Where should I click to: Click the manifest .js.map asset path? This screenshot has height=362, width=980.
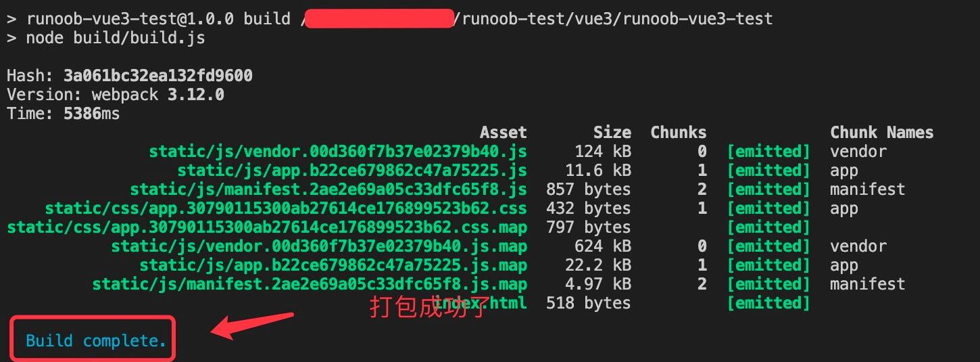point(310,284)
